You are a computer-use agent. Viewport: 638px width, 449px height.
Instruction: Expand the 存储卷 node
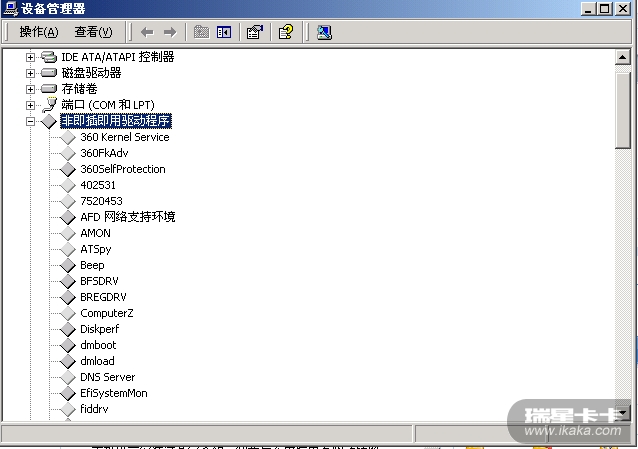coord(30,89)
